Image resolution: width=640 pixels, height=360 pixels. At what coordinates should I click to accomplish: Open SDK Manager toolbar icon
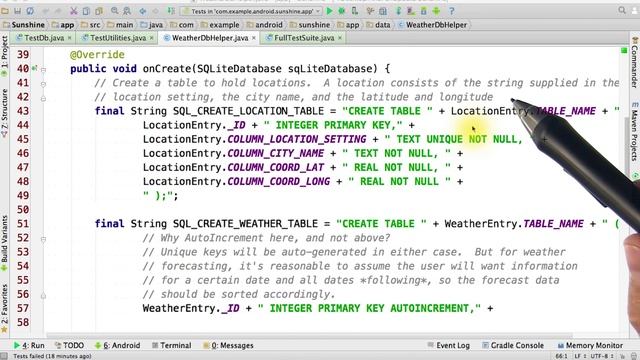(x=424, y=11)
